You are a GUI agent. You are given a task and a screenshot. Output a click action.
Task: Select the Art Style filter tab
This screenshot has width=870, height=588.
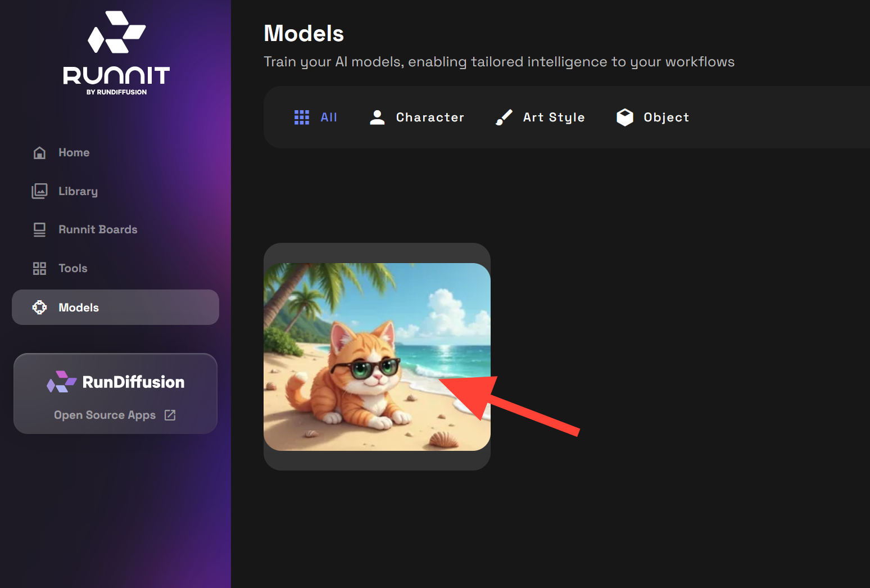point(540,117)
